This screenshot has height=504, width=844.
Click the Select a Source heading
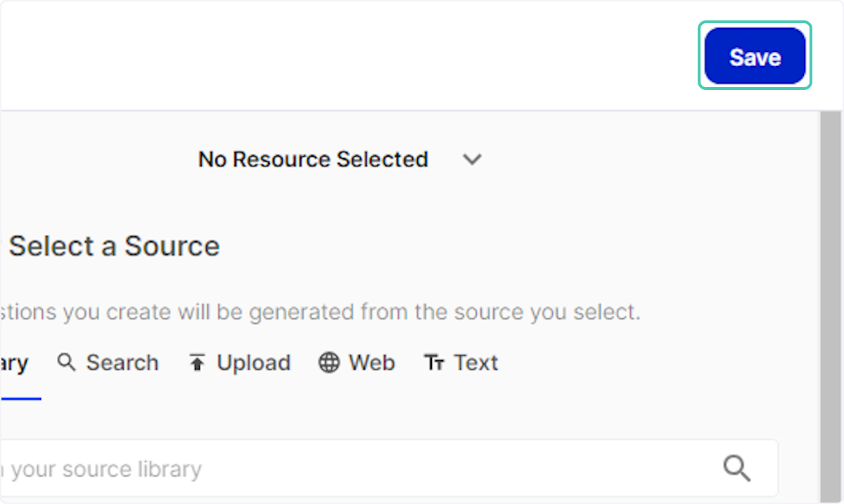(x=114, y=246)
